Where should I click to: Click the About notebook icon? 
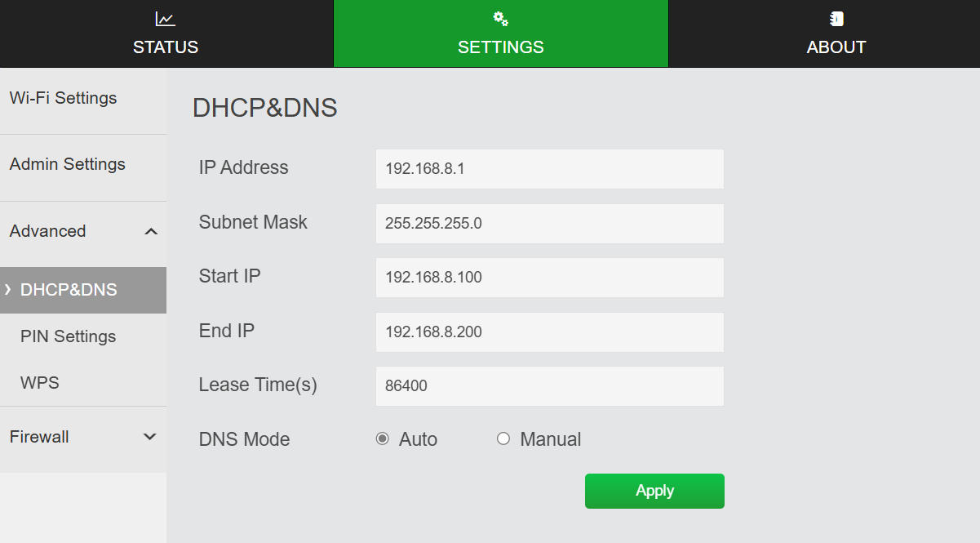pyautogui.click(x=836, y=19)
